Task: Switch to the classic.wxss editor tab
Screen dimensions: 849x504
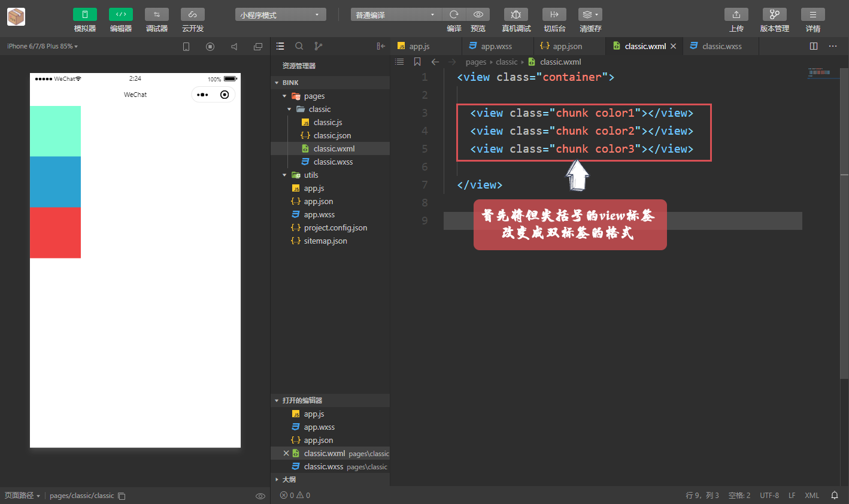Action: point(721,46)
